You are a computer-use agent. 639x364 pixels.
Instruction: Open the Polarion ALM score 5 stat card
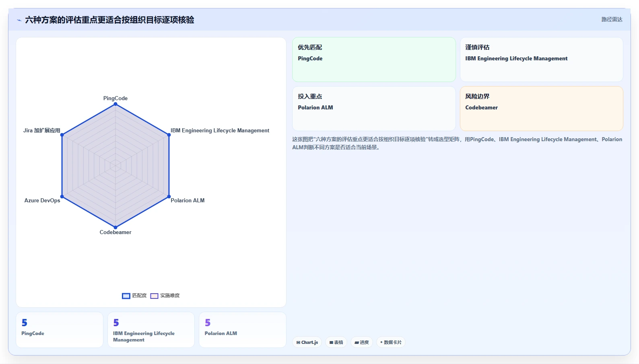tap(243, 330)
